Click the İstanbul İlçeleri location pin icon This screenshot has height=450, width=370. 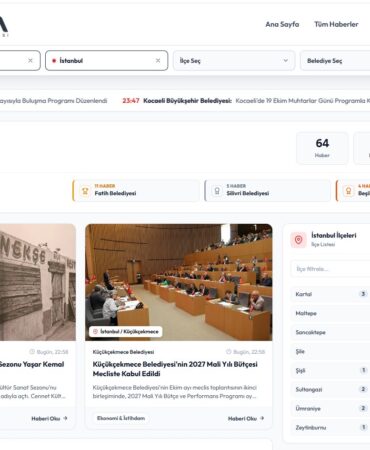pos(298,240)
